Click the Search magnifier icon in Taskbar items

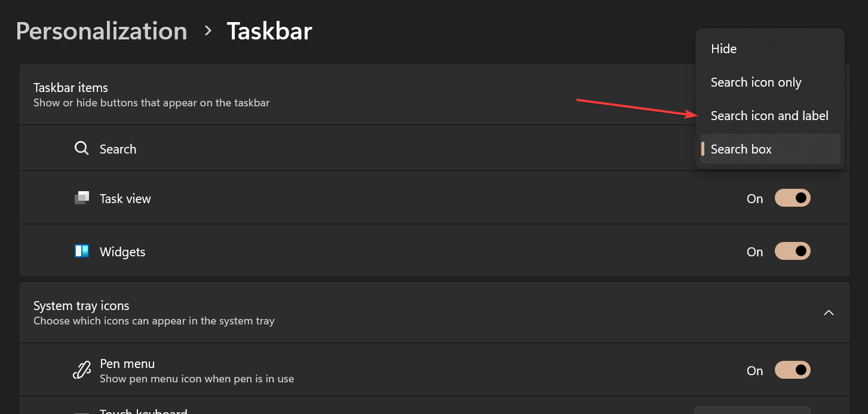(81, 148)
